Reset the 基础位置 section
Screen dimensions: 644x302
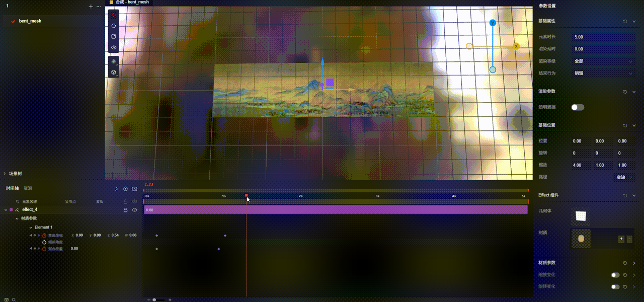[x=625, y=125]
